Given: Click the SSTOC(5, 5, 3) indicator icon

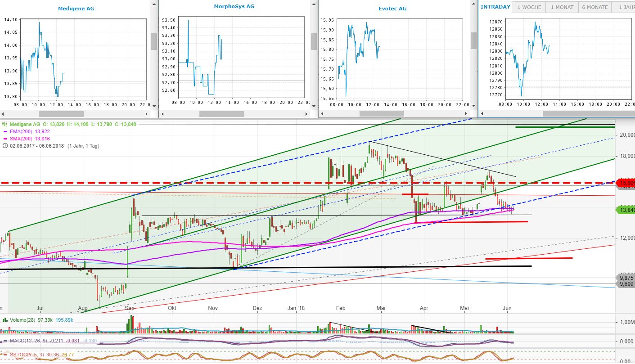Looking at the screenshot, I should 5,354.
